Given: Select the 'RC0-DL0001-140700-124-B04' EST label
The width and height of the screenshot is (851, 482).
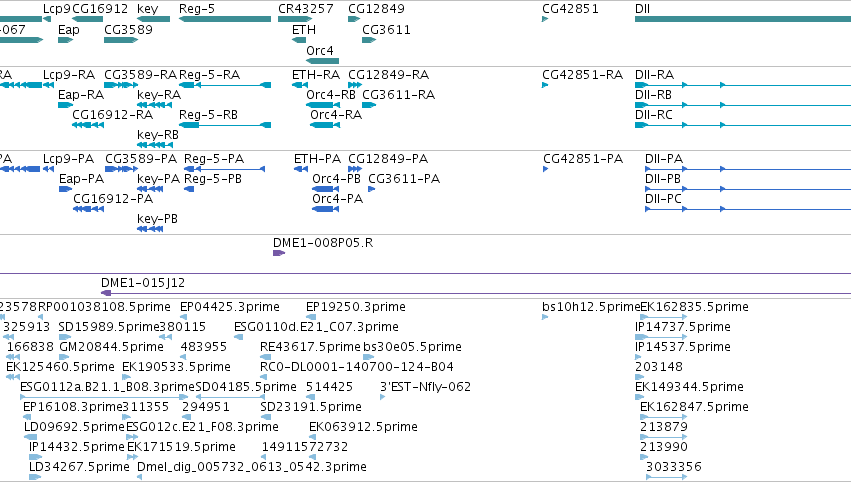Looking at the screenshot, I should [x=357, y=367].
